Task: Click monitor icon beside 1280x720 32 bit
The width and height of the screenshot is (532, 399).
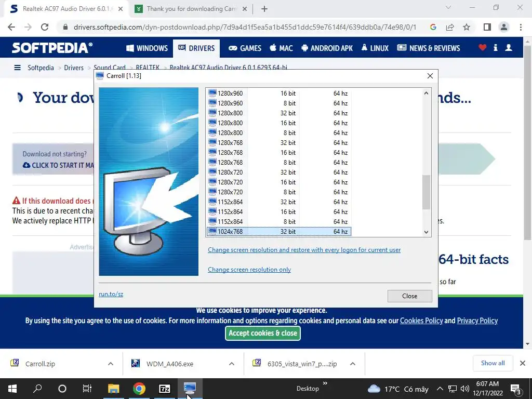Action: click(212, 171)
